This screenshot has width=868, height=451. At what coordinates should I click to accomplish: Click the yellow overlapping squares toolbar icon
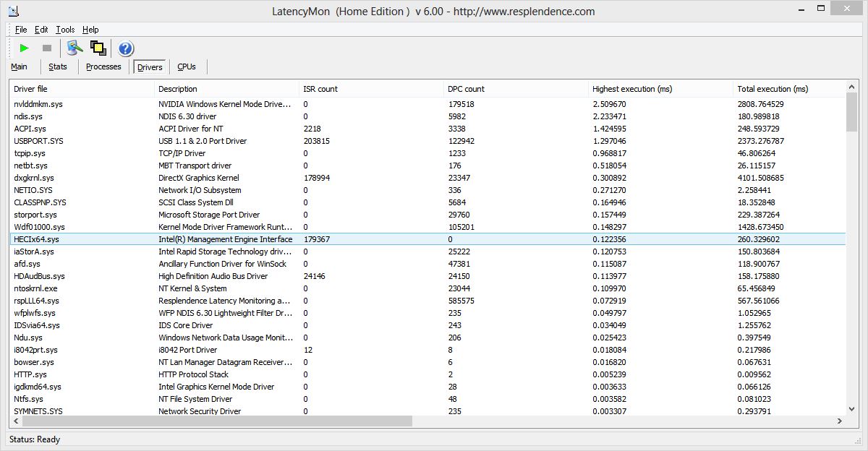coord(98,48)
